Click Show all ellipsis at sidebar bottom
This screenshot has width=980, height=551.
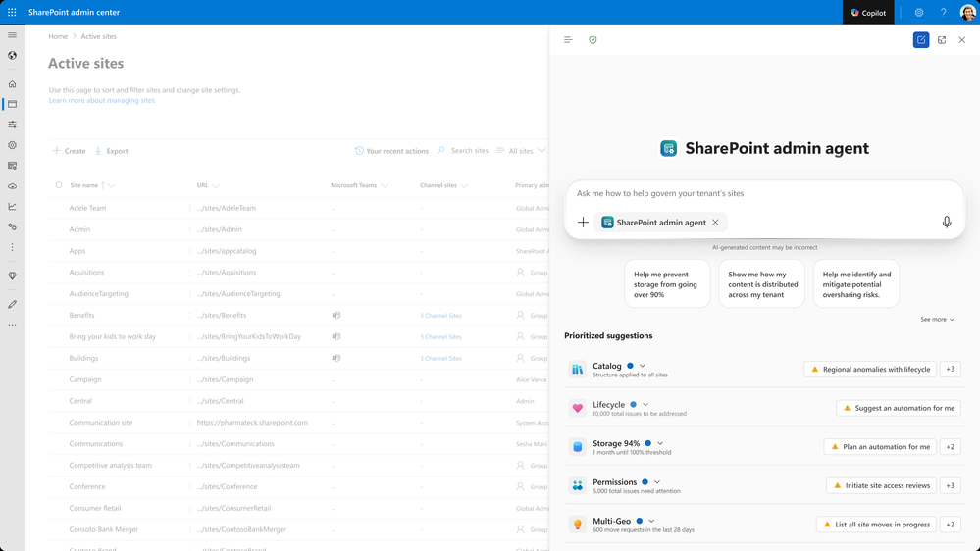[12, 325]
